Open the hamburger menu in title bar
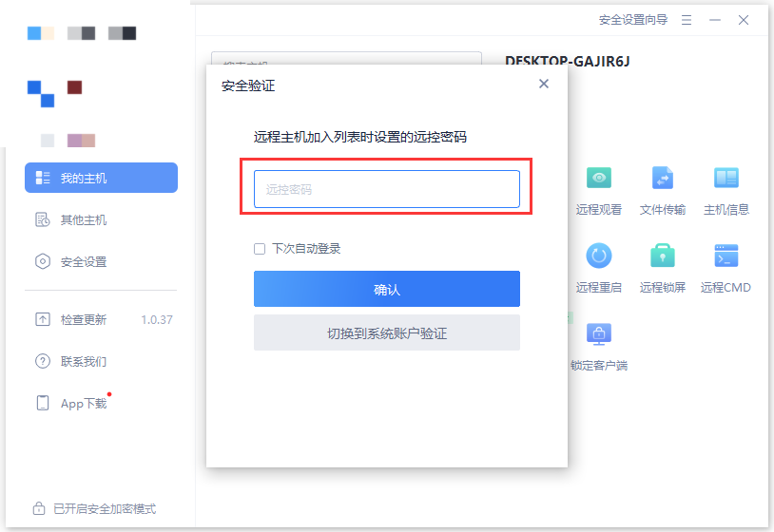The width and height of the screenshot is (774, 532). coord(687,20)
